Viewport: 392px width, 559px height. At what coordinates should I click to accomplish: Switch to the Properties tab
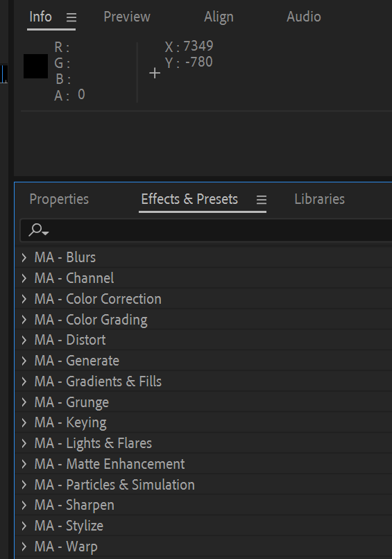(x=59, y=199)
